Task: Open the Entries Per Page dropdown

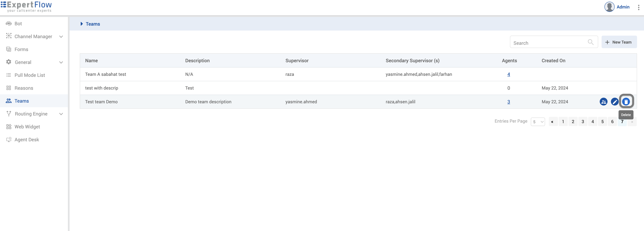Action: coord(537,122)
